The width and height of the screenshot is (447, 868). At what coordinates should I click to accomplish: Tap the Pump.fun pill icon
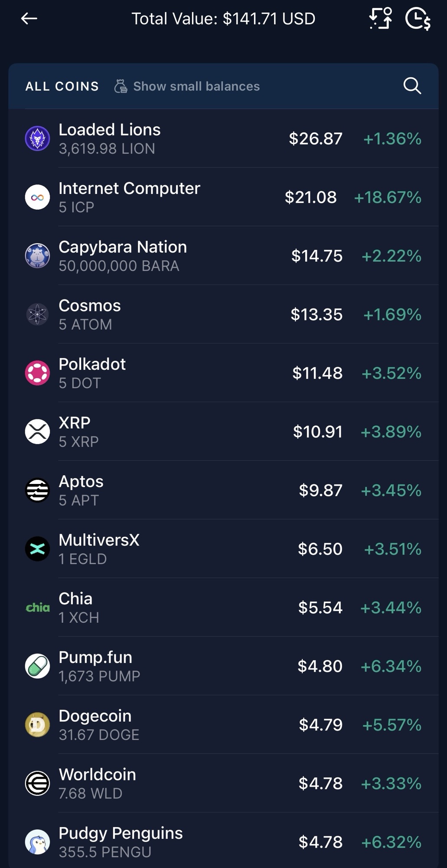tap(38, 666)
